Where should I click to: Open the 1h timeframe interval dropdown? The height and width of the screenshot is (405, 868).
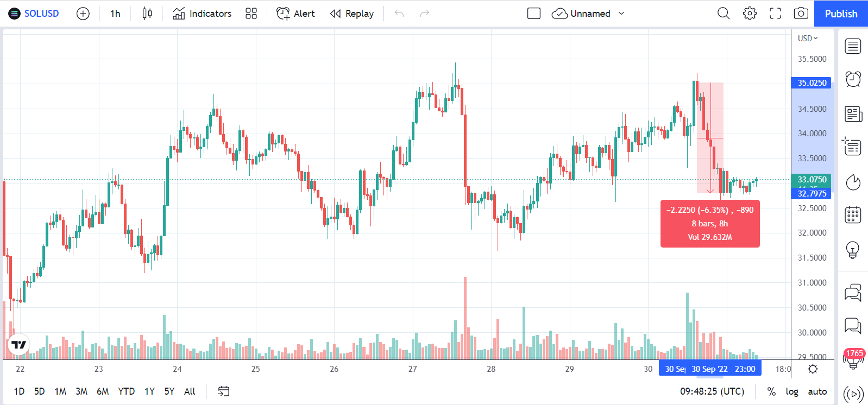coord(115,14)
